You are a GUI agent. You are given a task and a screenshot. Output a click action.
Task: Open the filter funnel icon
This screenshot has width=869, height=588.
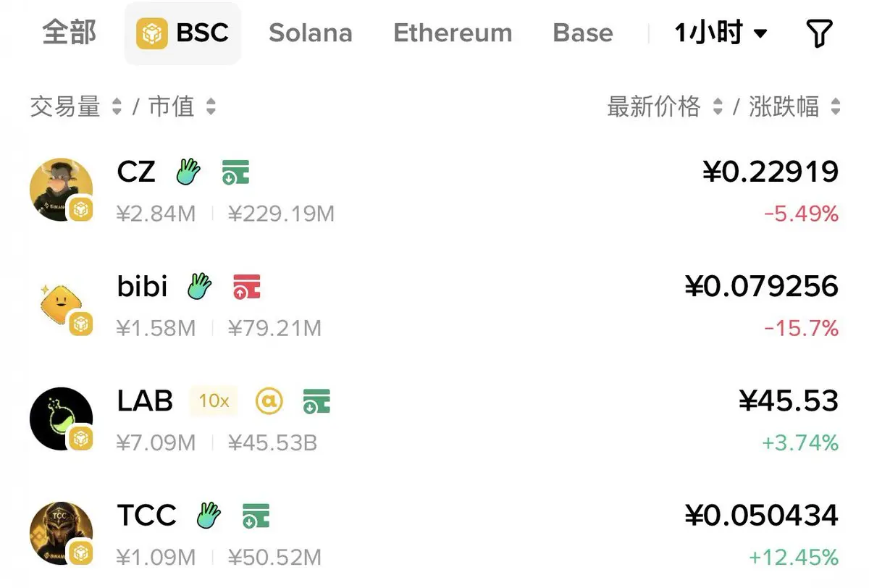pos(819,33)
